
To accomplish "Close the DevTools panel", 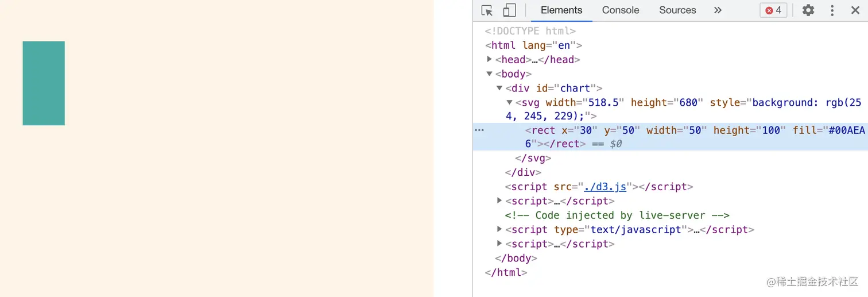I will (855, 10).
